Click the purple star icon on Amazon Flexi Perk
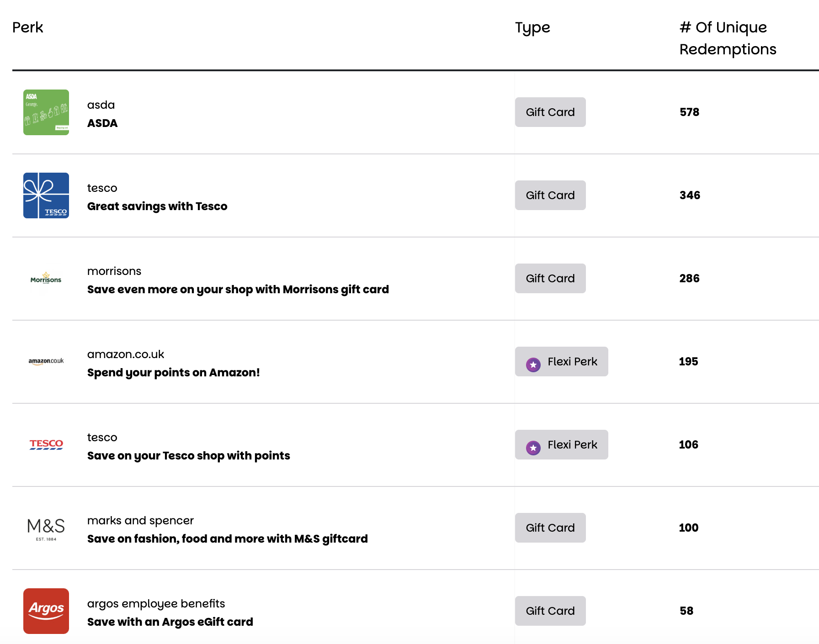The image size is (819, 644). [x=533, y=364]
